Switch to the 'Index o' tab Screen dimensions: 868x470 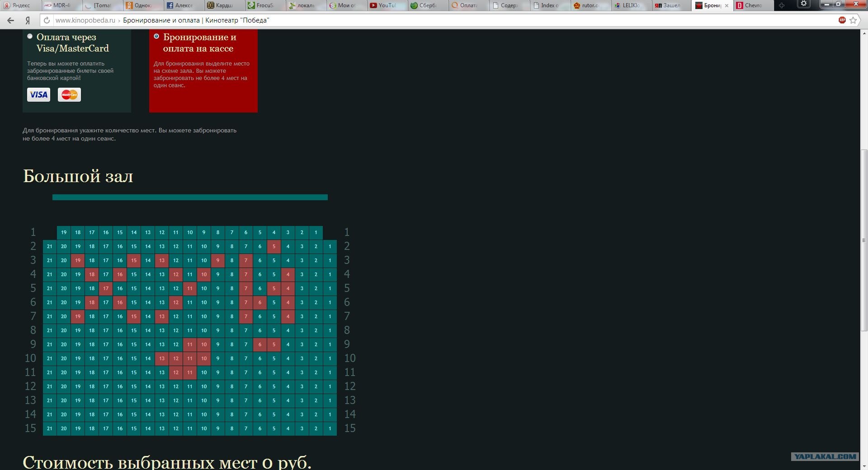[x=550, y=5]
